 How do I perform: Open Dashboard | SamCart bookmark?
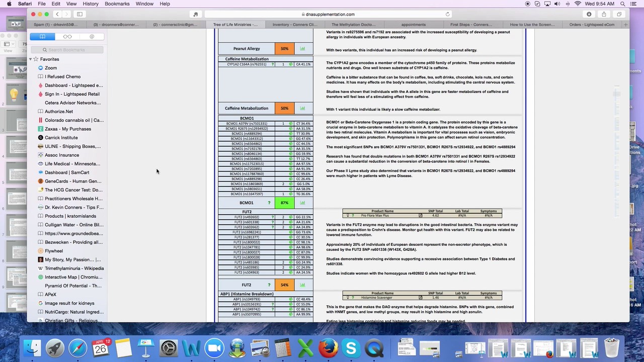[67, 172]
